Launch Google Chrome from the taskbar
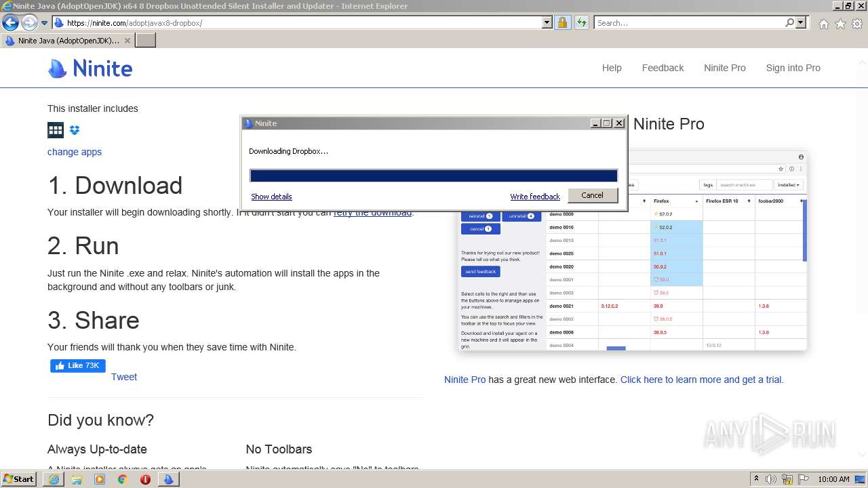The height and width of the screenshot is (488, 868). [x=123, y=479]
